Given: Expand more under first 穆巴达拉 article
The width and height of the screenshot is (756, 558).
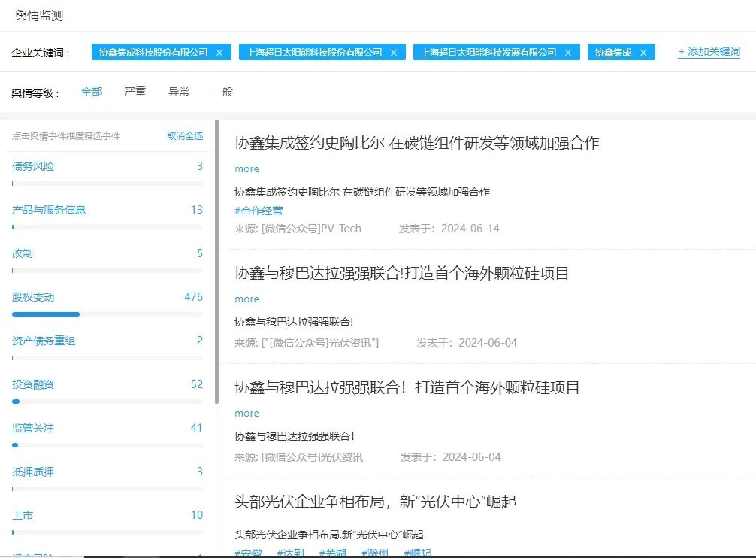Looking at the screenshot, I should 246,299.
